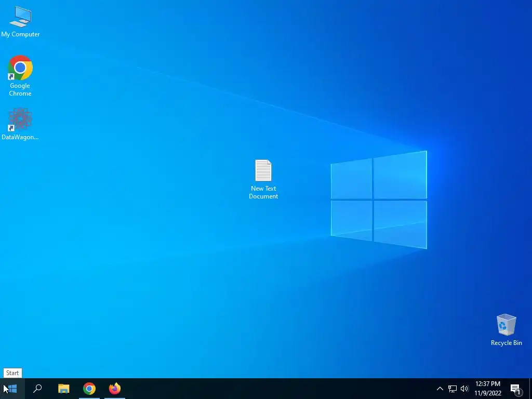This screenshot has height=399, width=532.
Task: Open the volume speaker tray icon
Action: 464,389
